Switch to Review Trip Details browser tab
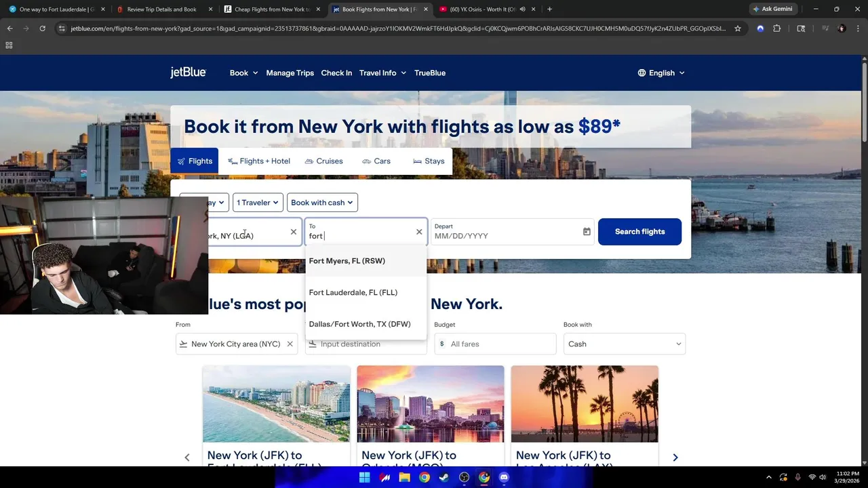Image resolution: width=868 pixels, height=488 pixels. [163, 9]
